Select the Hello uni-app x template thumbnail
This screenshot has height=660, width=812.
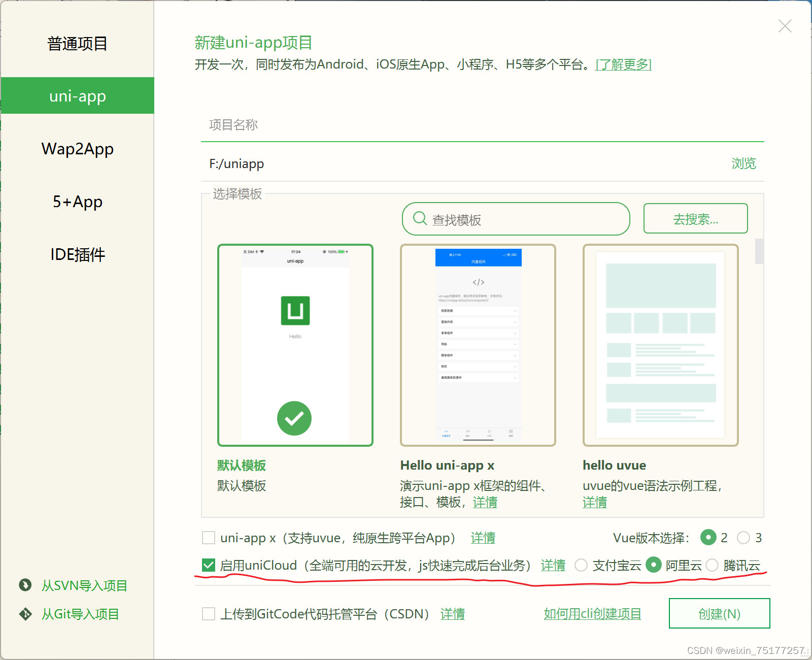pos(478,344)
